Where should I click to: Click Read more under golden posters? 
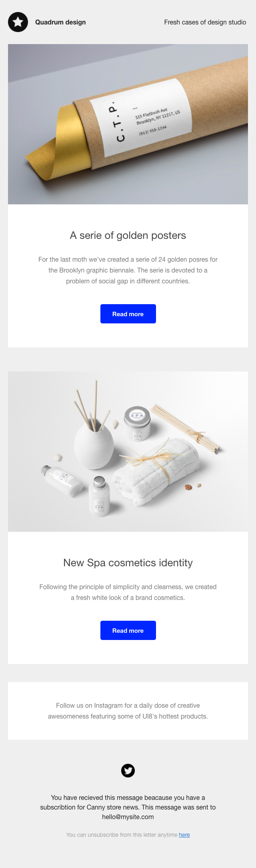[x=128, y=314]
